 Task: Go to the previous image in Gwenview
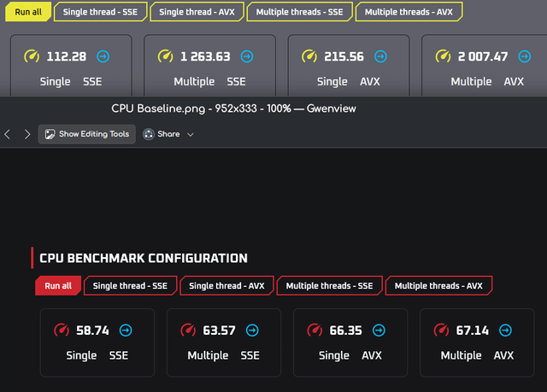click(x=8, y=134)
